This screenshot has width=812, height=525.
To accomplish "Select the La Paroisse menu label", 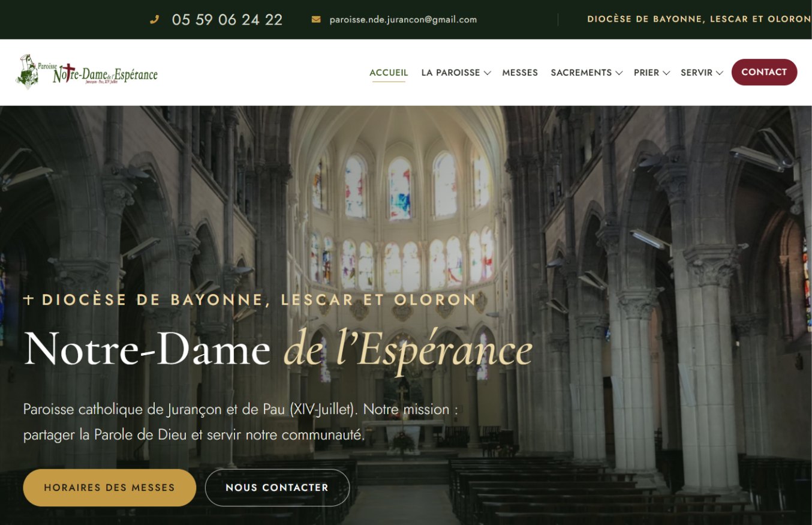I will [451, 73].
